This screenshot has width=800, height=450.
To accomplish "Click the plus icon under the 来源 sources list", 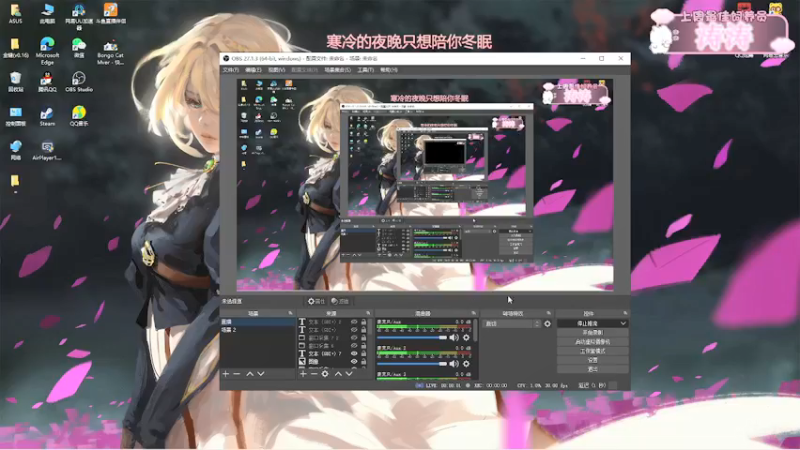I will point(303,374).
